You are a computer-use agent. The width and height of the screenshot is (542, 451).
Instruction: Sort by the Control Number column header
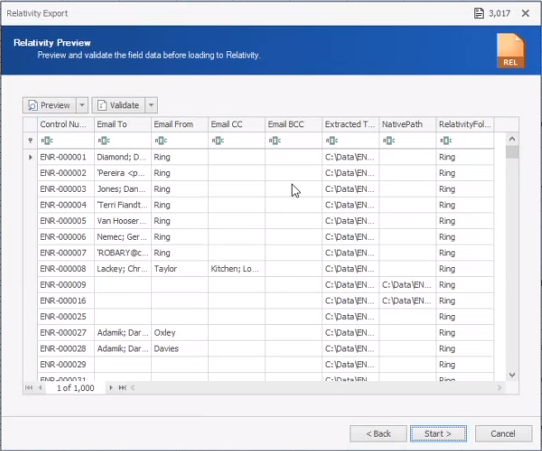[66, 124]
